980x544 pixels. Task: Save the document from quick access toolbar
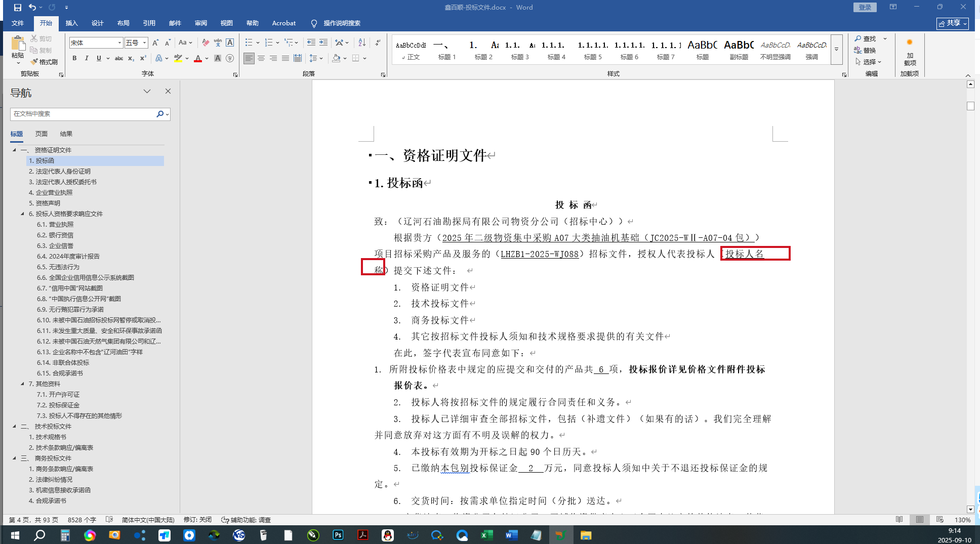pos(17,8)
